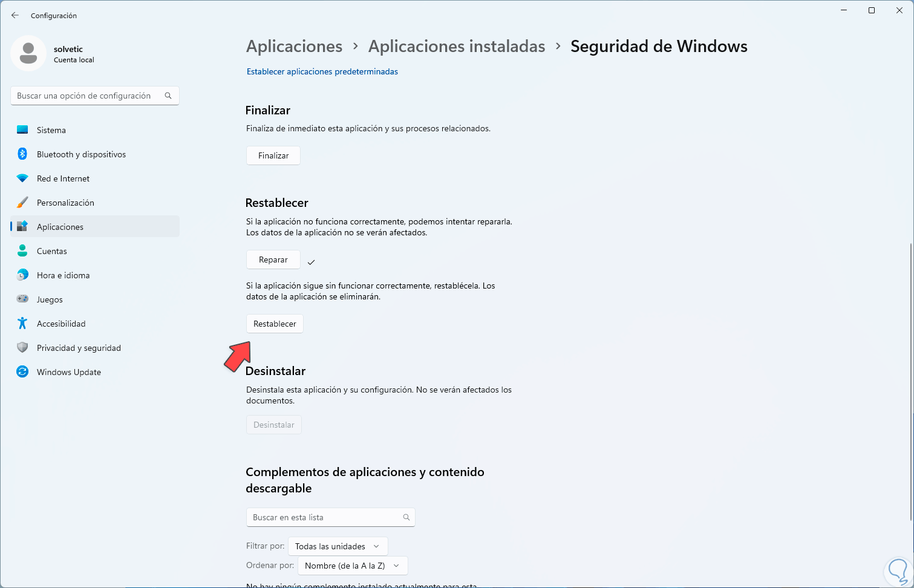Click the magnifier in Buscar en esta lista

click(x=406, y=517)
